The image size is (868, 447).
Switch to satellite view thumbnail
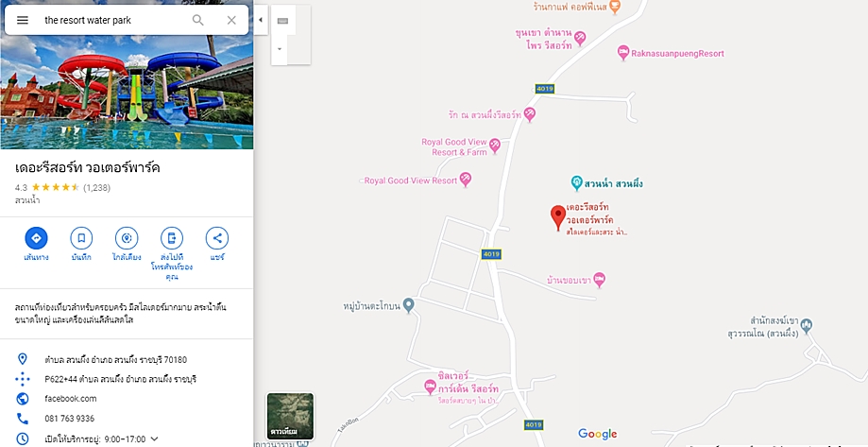tap(291, 416)
